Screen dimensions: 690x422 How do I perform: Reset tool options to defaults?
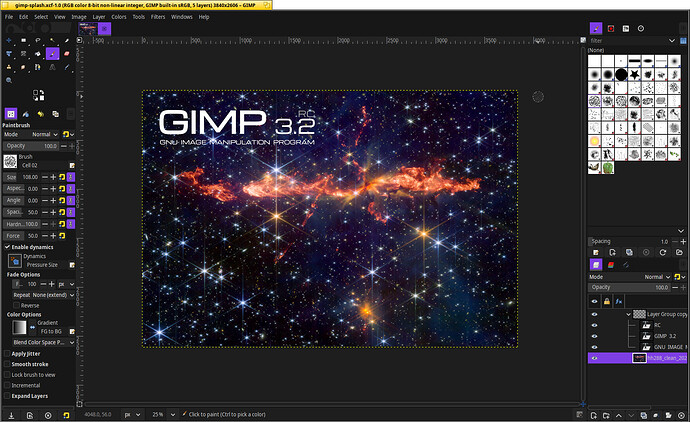66,415
